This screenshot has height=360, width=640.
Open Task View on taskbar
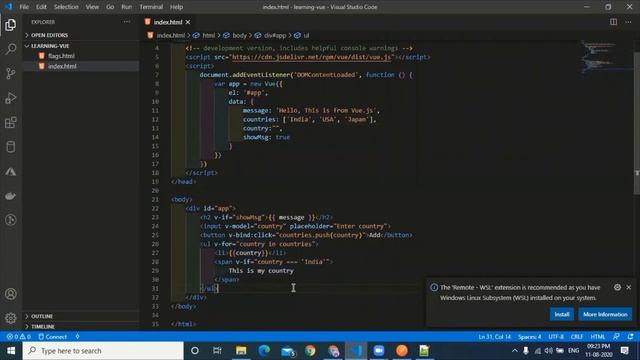(217, 351)
